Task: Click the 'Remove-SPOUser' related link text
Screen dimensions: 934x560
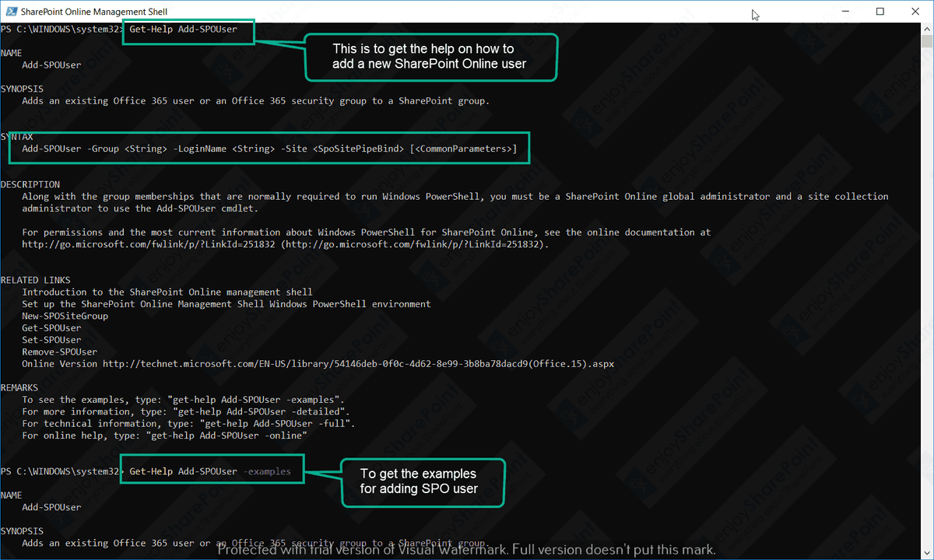Action: [60, 352]
